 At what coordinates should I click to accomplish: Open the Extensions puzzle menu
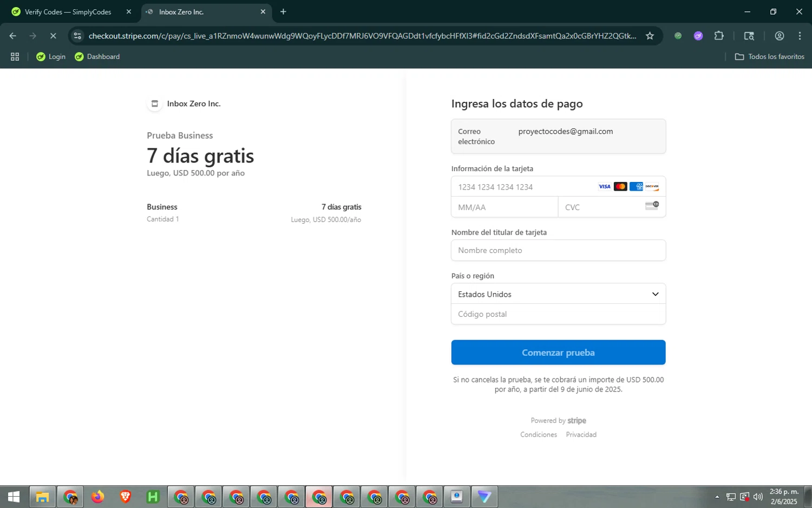719,36
